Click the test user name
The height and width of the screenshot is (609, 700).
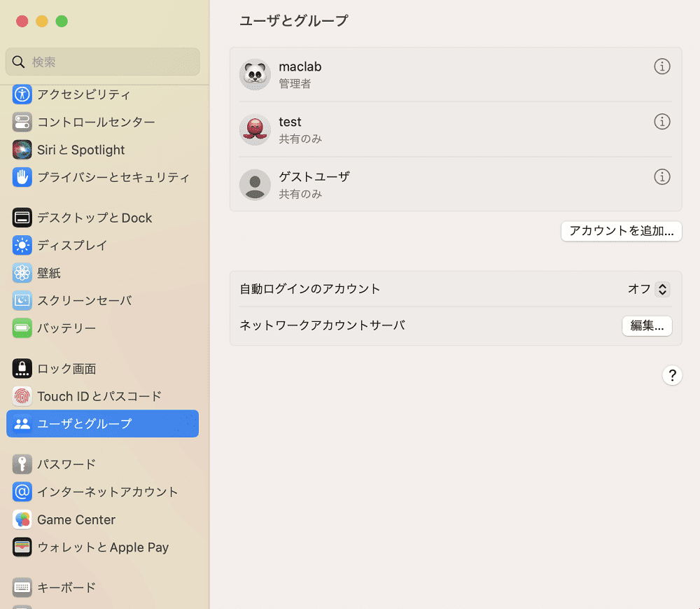tap(290, 122)
